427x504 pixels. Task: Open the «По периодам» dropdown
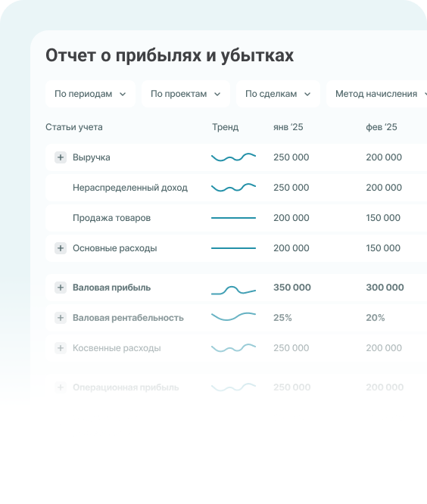tap(90, 94)
